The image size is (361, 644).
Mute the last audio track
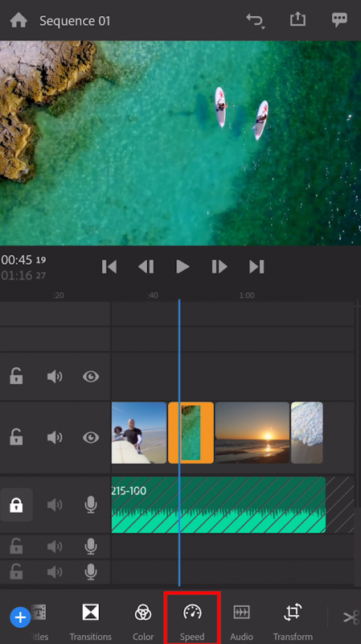54,572
